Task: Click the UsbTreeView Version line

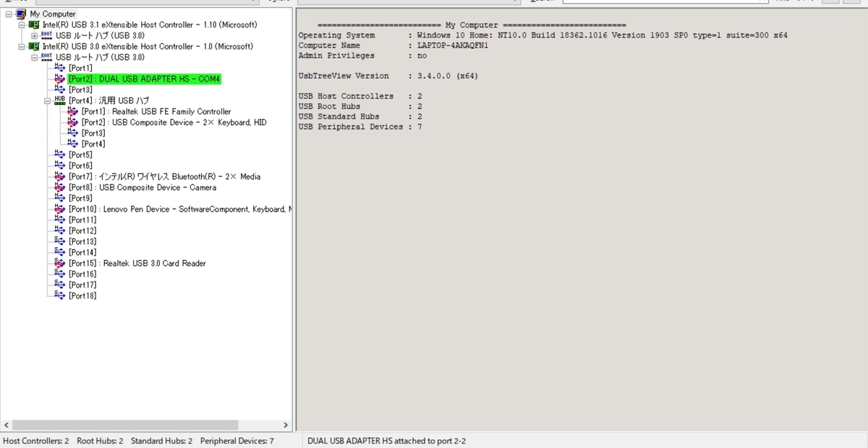Action: coord(388,76)
